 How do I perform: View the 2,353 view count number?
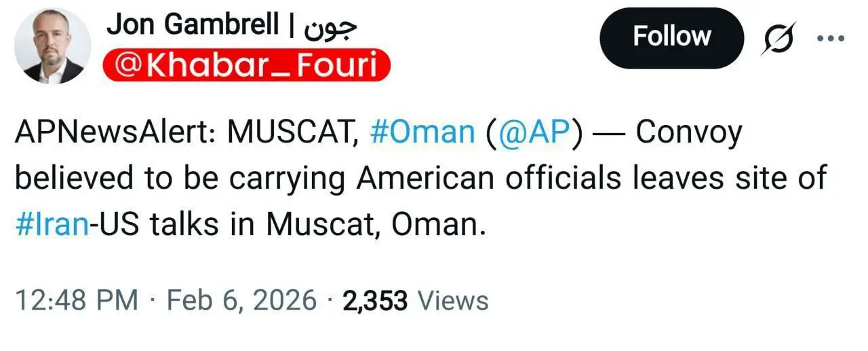375,300
